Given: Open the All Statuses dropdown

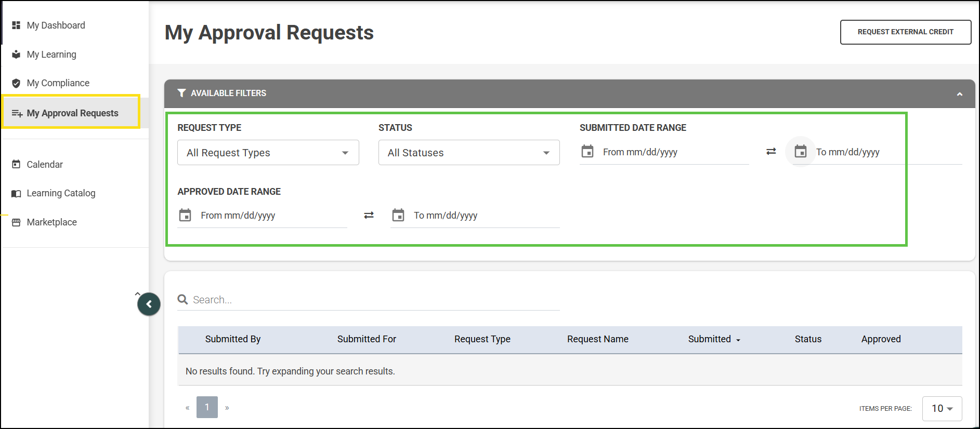Looking at the screenshot, I should coord(468,153).
